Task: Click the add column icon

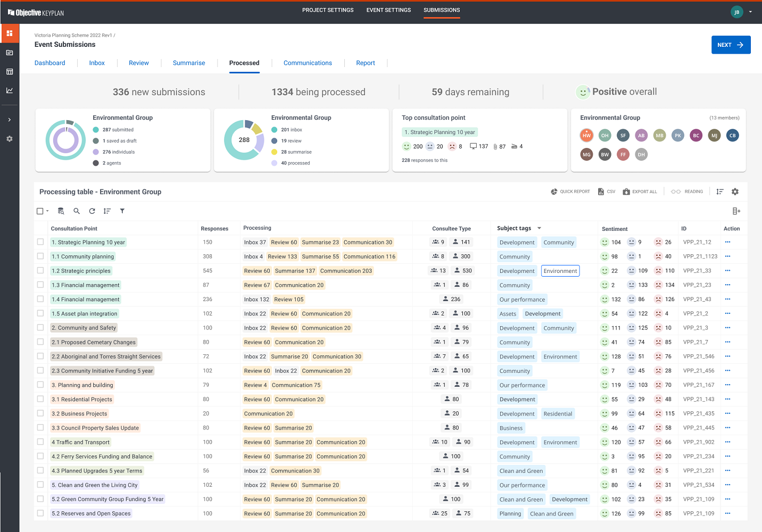Action: (x=736, y=211)
